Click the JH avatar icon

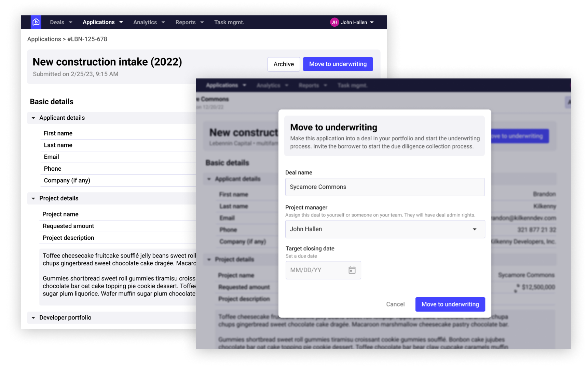pyautogui.click(x=334, y=22)
